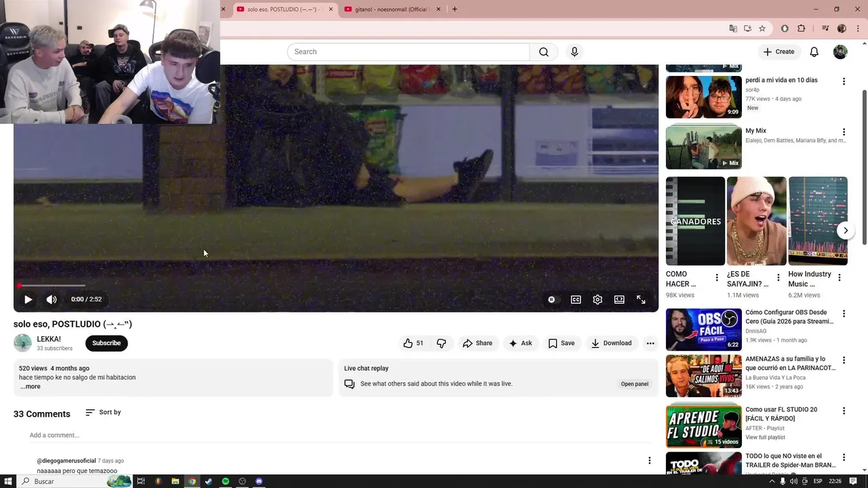Image resolution: width=868 pixels, height=488 pixels.
Task: Focus the YouTube Search field
Action: click(x=409, y=52)
